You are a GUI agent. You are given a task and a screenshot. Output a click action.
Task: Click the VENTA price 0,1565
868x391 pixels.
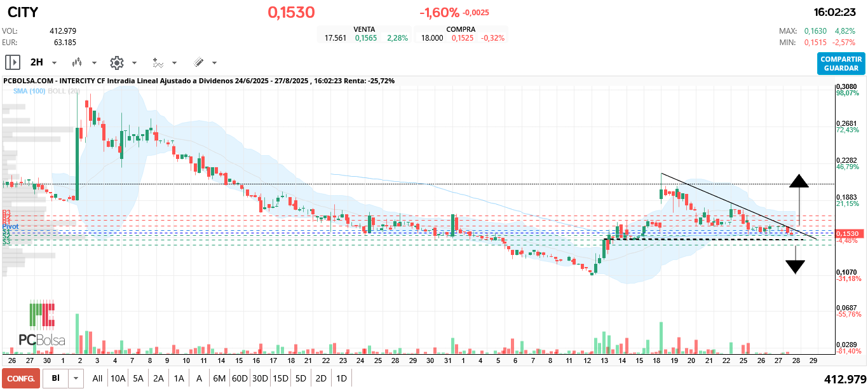coord(366,38)
